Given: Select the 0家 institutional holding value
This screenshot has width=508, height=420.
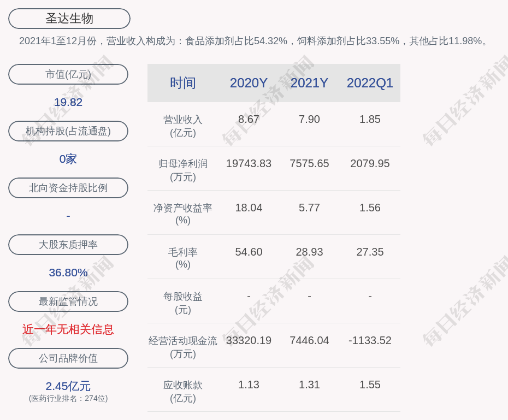Looking at the screenshot, I should pos(68,159).
